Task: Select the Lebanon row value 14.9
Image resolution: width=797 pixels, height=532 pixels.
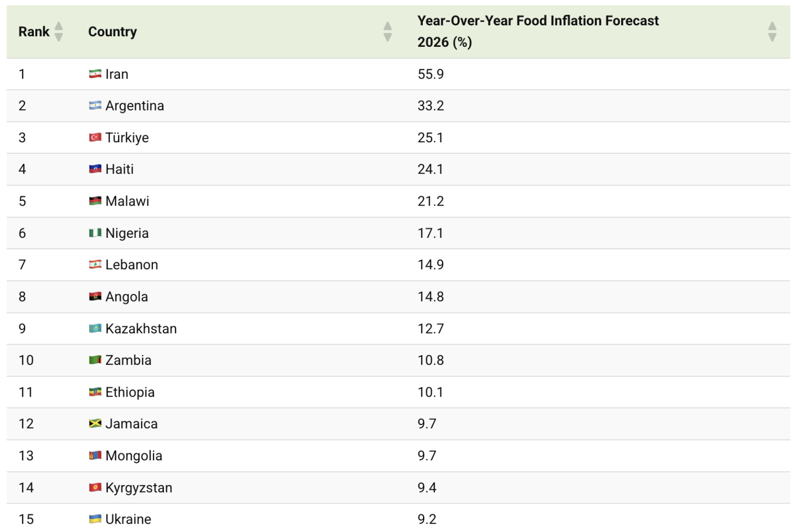Action: click(x=430, y=265)
